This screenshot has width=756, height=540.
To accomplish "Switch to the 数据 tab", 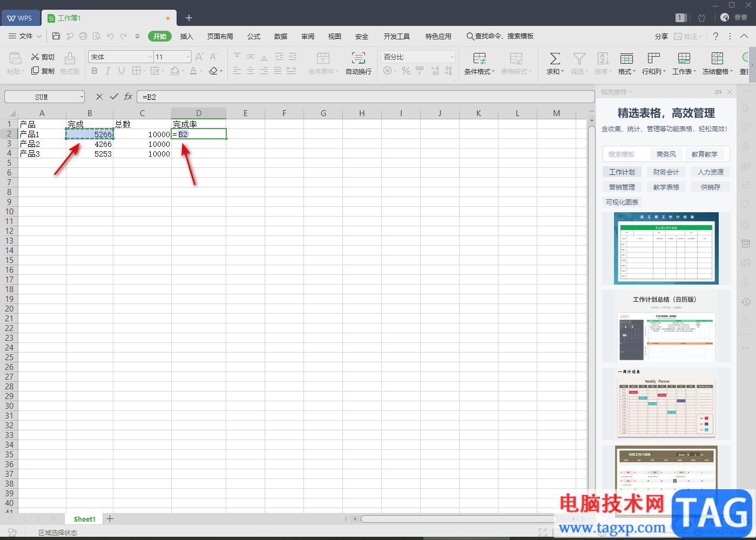I will pos(281,36).
